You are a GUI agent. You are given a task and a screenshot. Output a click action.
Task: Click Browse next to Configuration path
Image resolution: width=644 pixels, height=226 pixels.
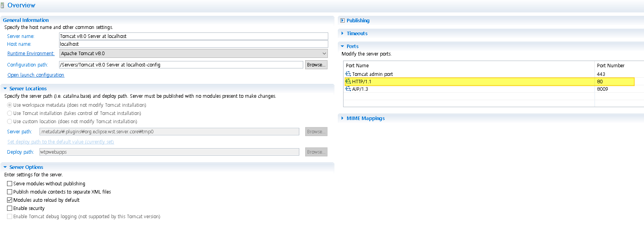pyautogui.click(x=316, y=65)
